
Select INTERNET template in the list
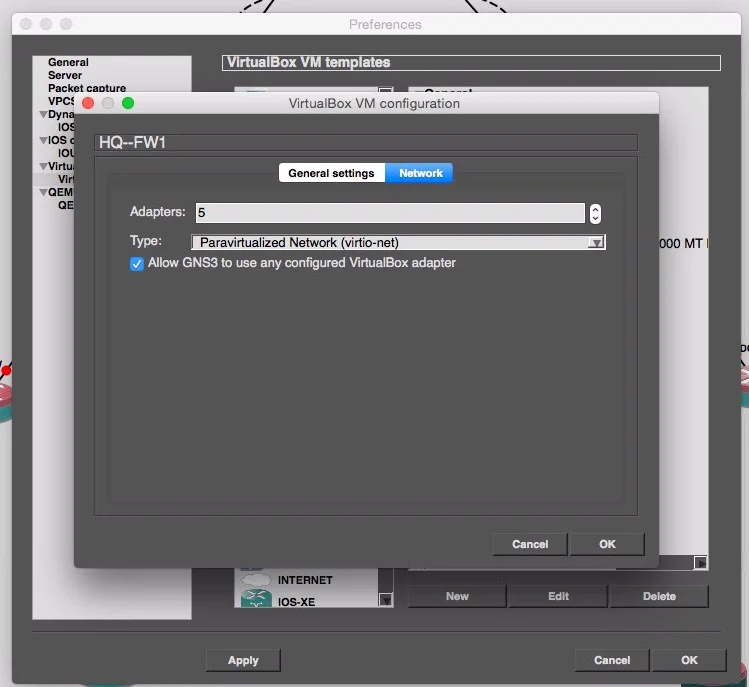(x=305, y=580)
